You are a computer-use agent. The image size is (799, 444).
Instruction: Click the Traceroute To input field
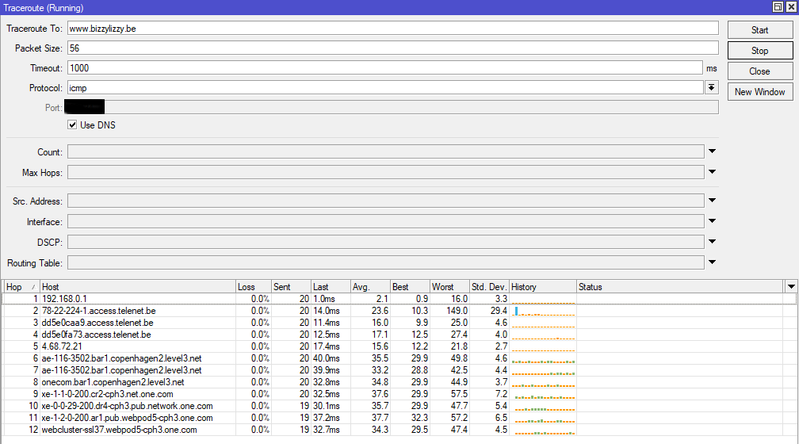[x=392, y=29]
